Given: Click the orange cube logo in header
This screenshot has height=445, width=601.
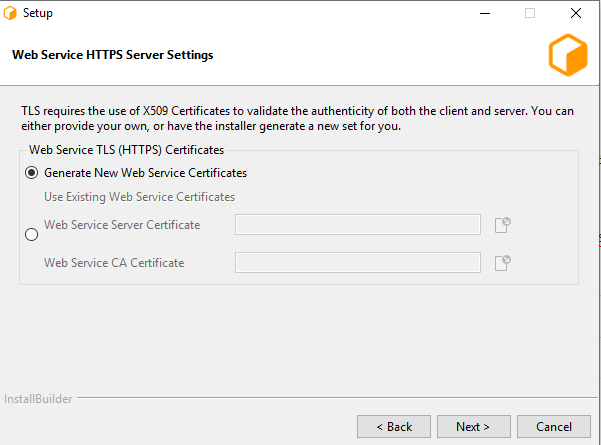Looking at the screenshot, I should (x=568, y=55).
